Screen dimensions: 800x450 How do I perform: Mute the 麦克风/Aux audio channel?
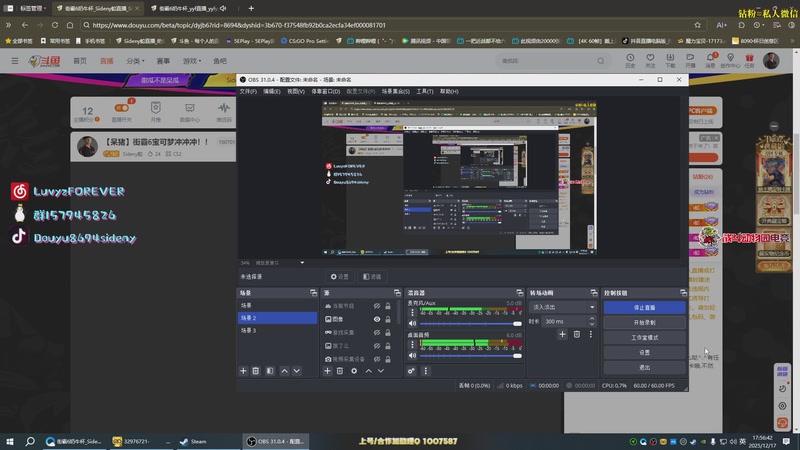pos(412,323)
